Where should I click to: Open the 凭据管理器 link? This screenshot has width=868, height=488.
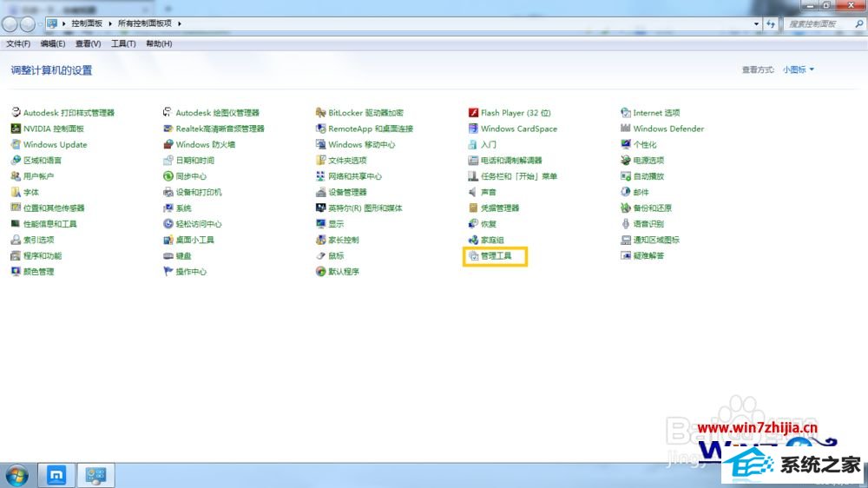(500, 208)
